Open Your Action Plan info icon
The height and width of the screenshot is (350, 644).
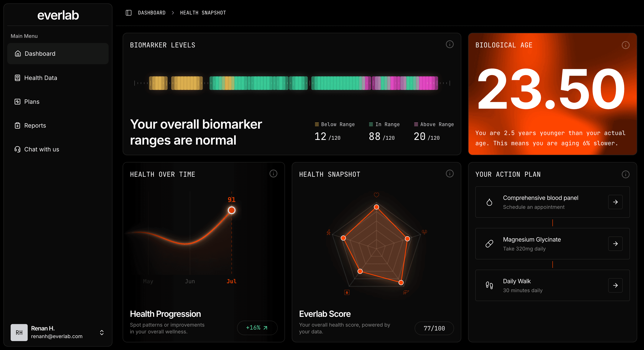pos(625,174)
